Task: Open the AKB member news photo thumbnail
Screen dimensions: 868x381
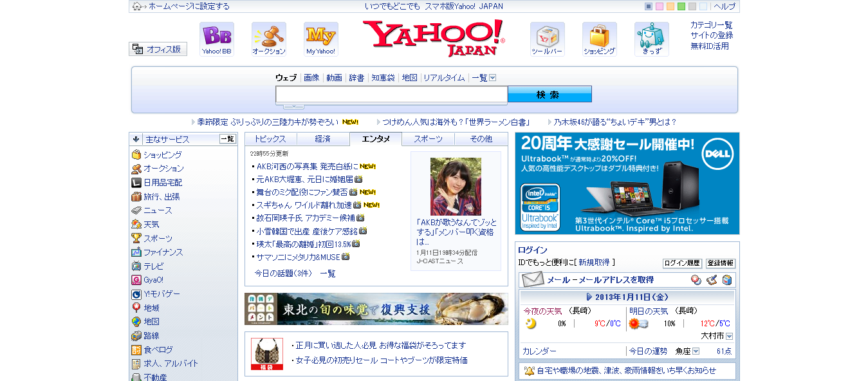Action: pyautogui.click(x=456, y=187)
